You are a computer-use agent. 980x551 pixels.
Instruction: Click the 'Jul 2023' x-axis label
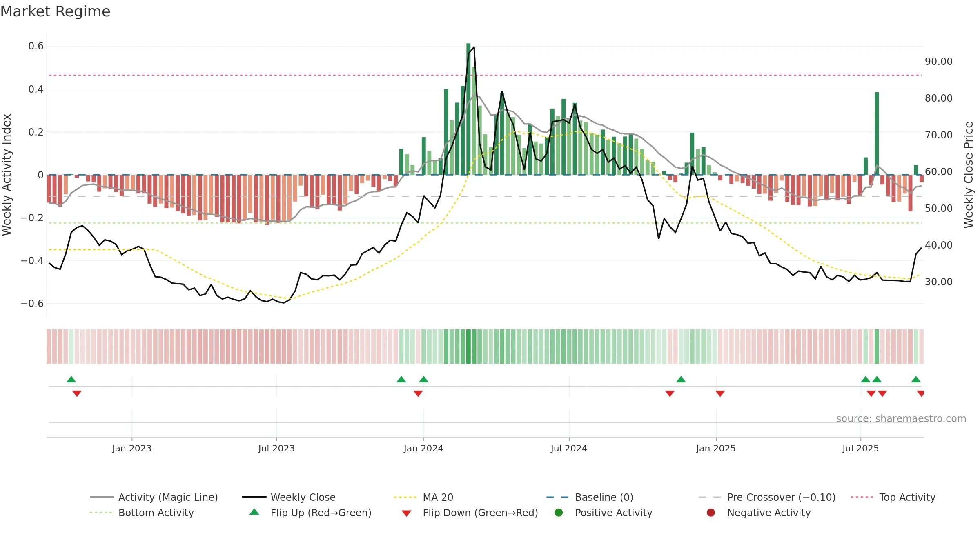276,448
